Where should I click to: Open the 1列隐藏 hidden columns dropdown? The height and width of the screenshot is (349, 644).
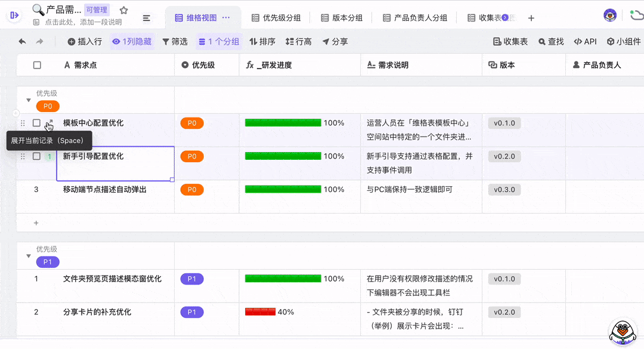point(132,42)
